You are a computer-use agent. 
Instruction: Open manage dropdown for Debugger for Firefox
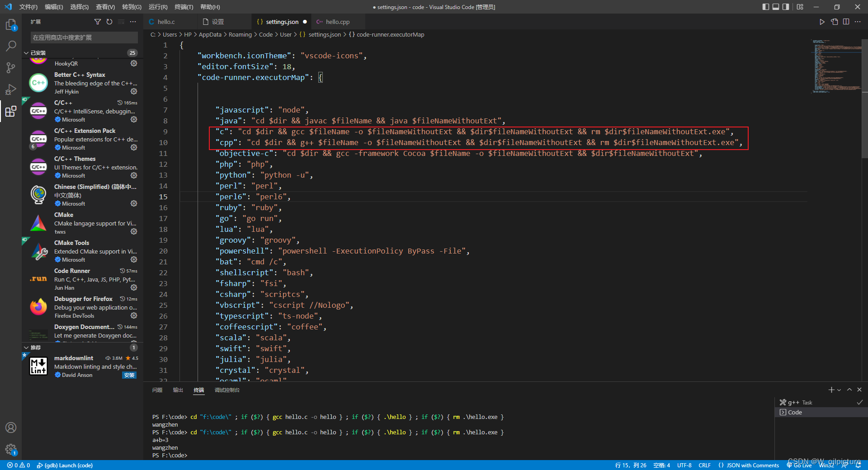[134, 315]
